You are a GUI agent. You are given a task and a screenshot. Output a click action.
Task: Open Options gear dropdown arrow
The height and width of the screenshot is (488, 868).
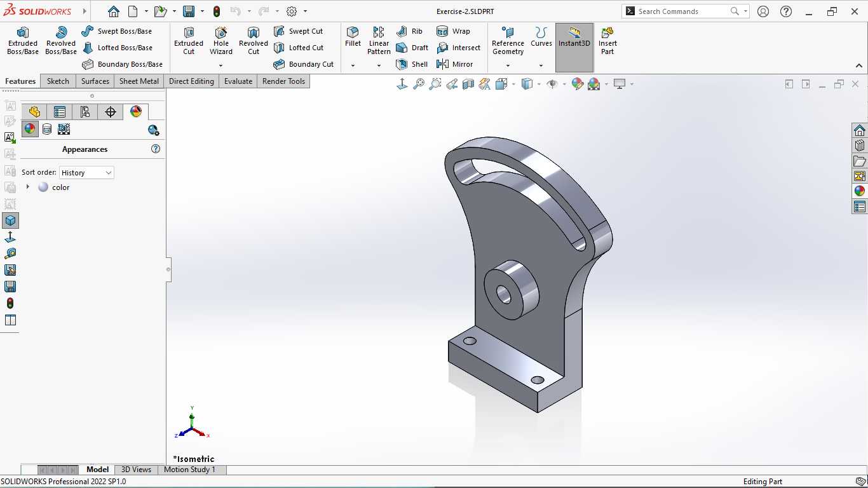[305, 11]
